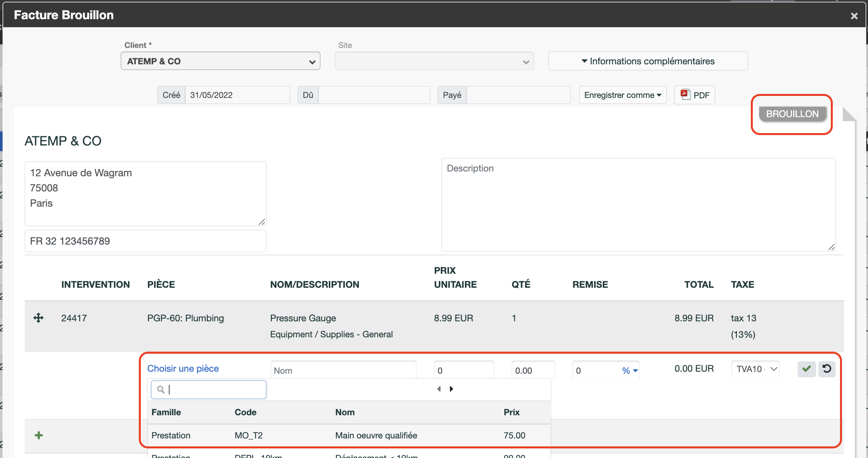Export invoice using the PDF button

[x=695, y=95]
